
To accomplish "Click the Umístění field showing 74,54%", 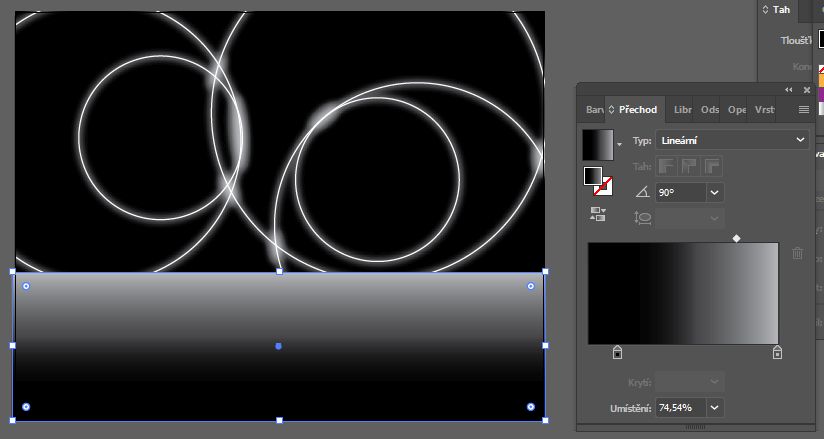I will click(x=680, y=408).
